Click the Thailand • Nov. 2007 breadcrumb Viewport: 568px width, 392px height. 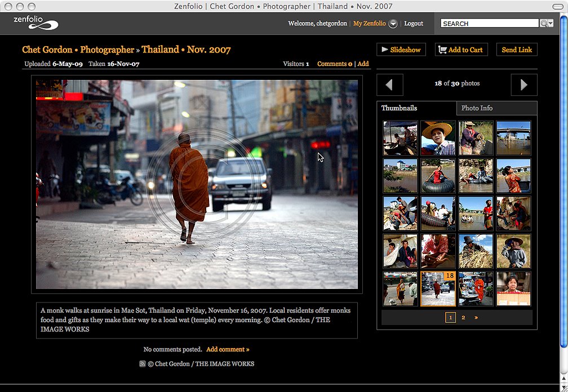click(x=186, y=50)
